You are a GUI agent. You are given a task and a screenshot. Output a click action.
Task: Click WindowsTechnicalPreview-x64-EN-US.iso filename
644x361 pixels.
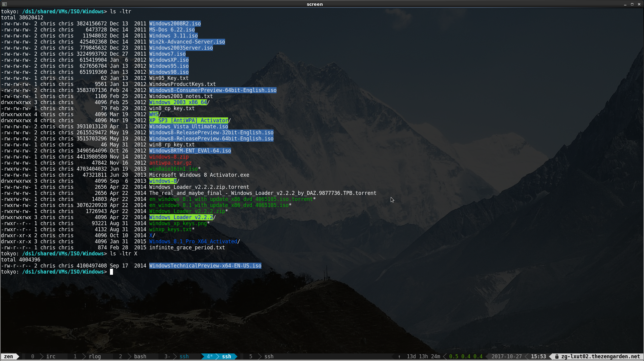click(205, 266)
